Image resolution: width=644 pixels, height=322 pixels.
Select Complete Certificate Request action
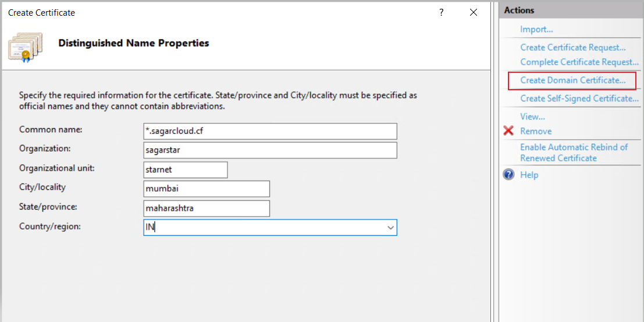click(x=579, y=62)
